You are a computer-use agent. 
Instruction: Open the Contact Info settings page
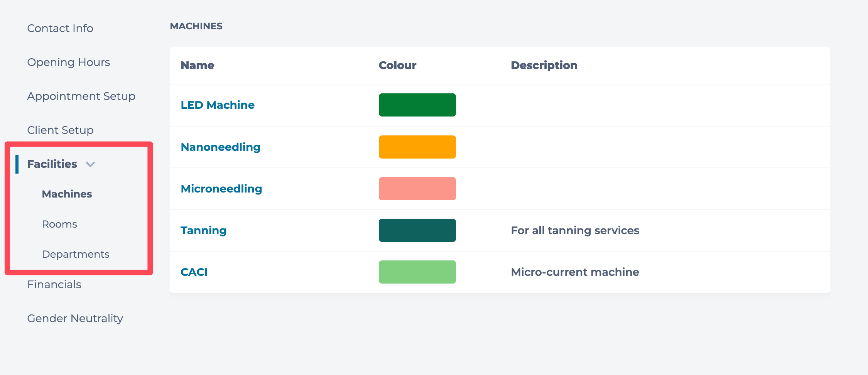click(x=60, y=28)
